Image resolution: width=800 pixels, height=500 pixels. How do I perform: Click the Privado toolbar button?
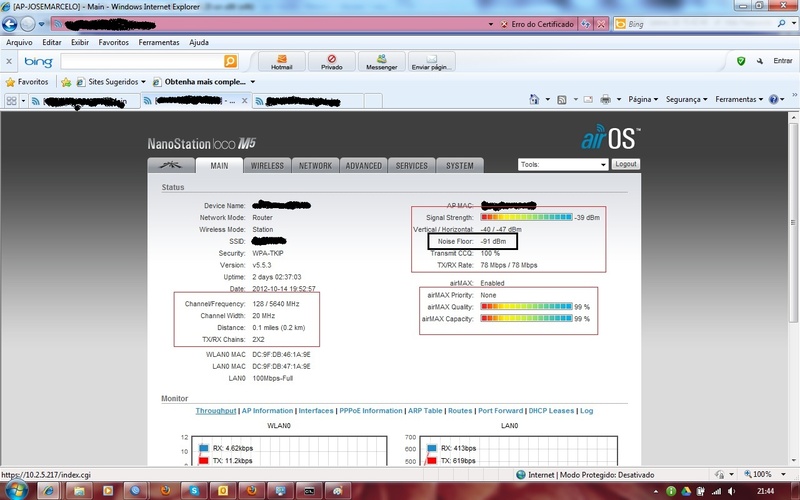pyautogui.click(x=332, y=62)
